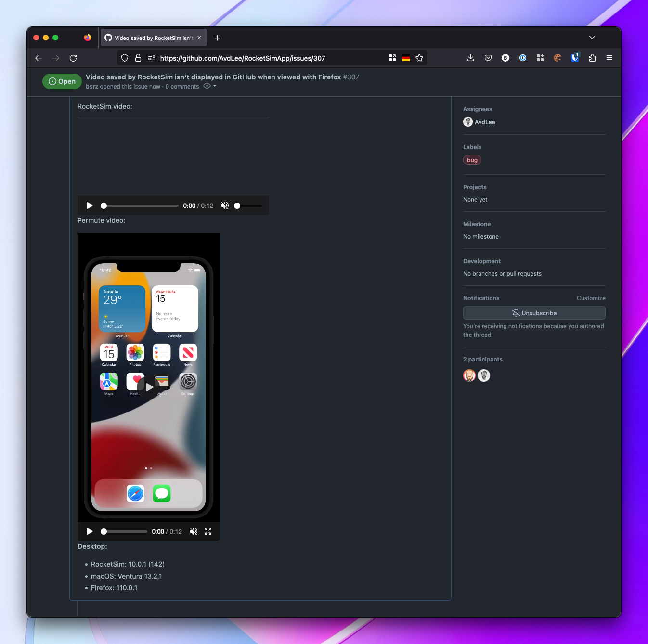Open the Firefox application hamburger menu
The image size is (648, 644).
coord(609,58)
